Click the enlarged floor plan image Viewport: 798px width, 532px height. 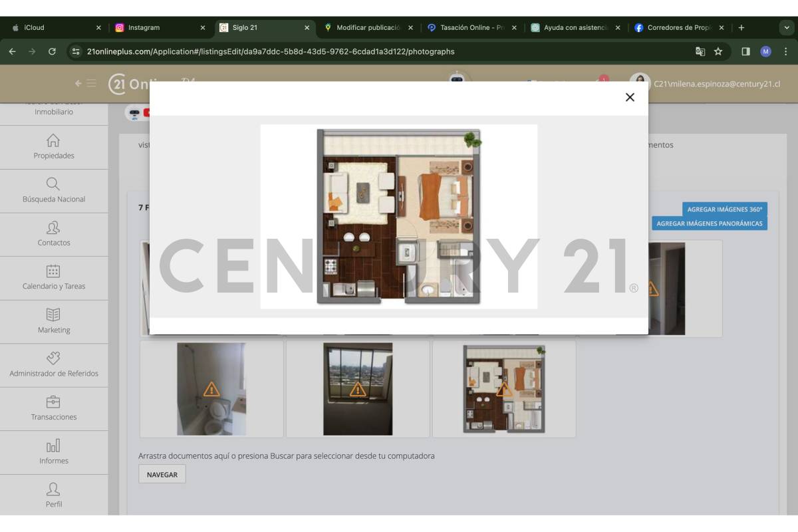coord(399,217)
